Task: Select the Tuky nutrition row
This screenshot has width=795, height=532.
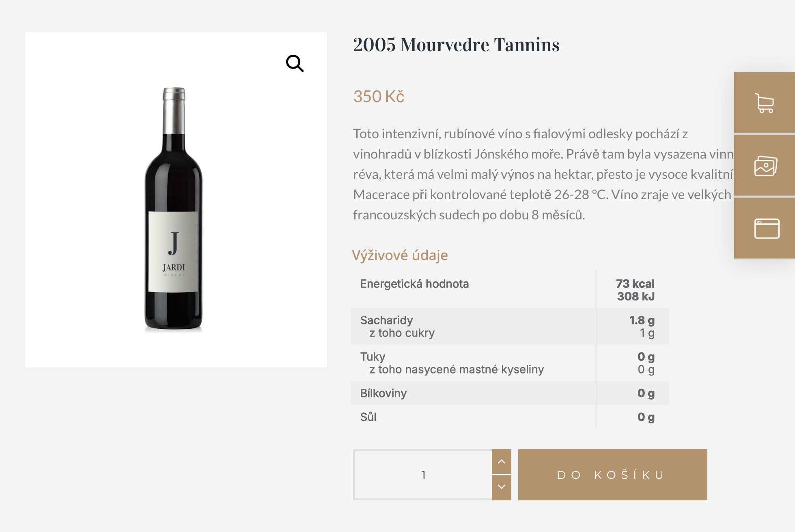Action: (509, 363)
